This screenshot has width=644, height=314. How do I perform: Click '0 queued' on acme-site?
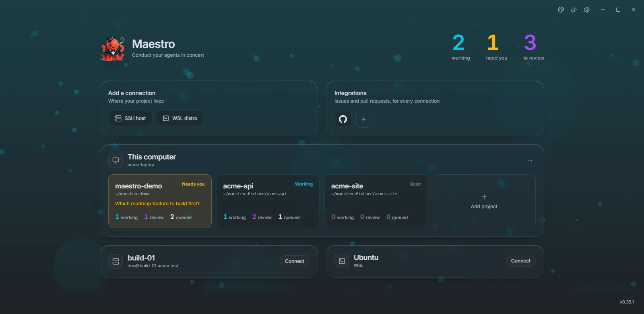pyautogui.click(x=397, y=217)
